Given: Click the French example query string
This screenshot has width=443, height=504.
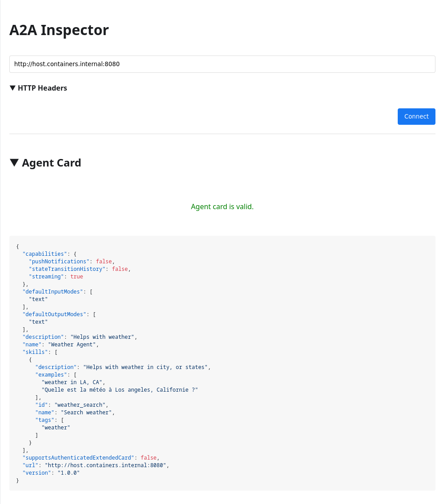Looking at the screenshot, I should click(120, 390).
